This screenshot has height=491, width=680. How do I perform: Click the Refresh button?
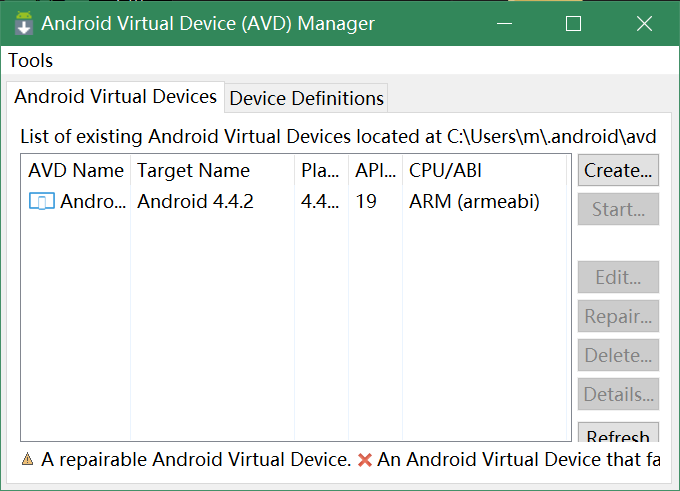click(x=618, y=435)
